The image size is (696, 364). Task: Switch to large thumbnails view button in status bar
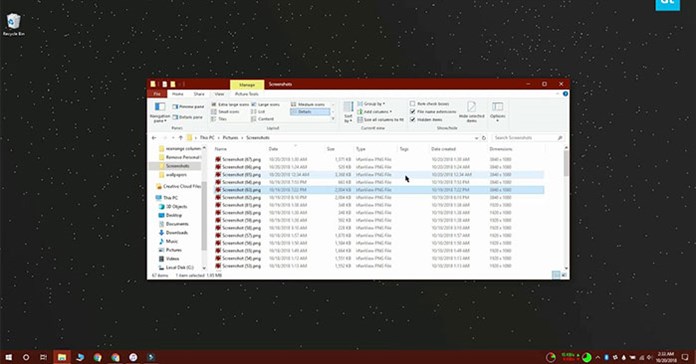564,275
